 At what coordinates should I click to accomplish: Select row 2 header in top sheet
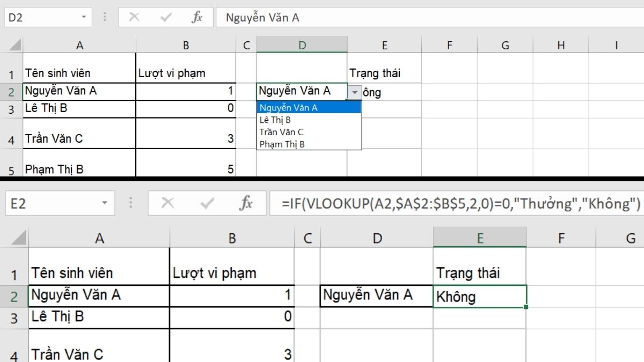[11, 92]
